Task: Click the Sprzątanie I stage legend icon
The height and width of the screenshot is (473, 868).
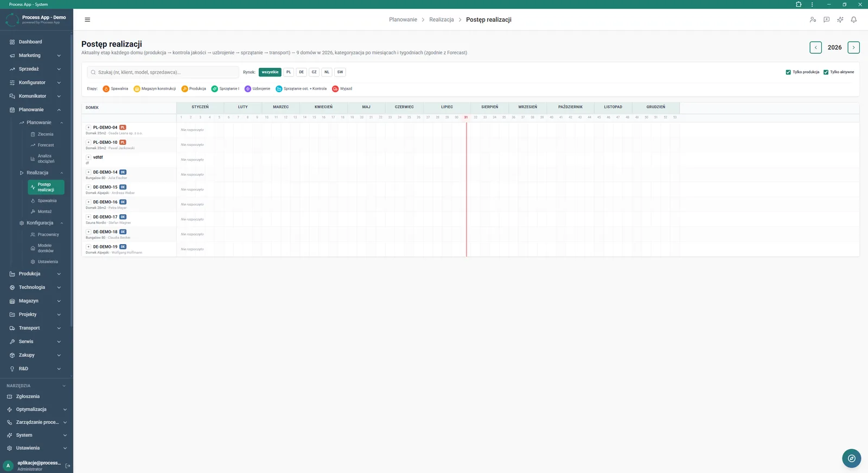Action: (215, 88)
